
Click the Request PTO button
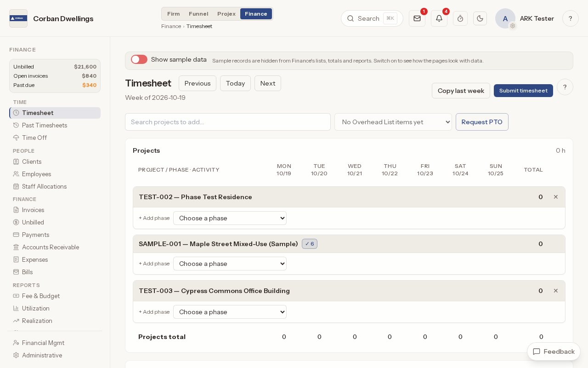482,122
